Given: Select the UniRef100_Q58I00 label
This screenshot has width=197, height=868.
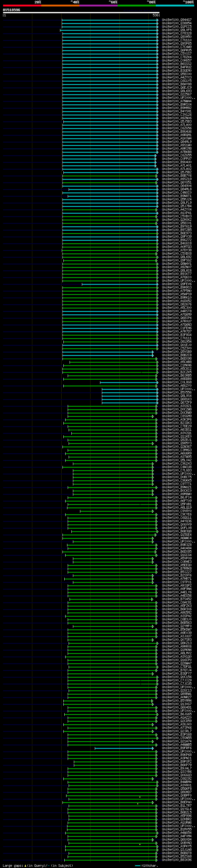Looking at the screenshot, I should [x=177, y=74].
